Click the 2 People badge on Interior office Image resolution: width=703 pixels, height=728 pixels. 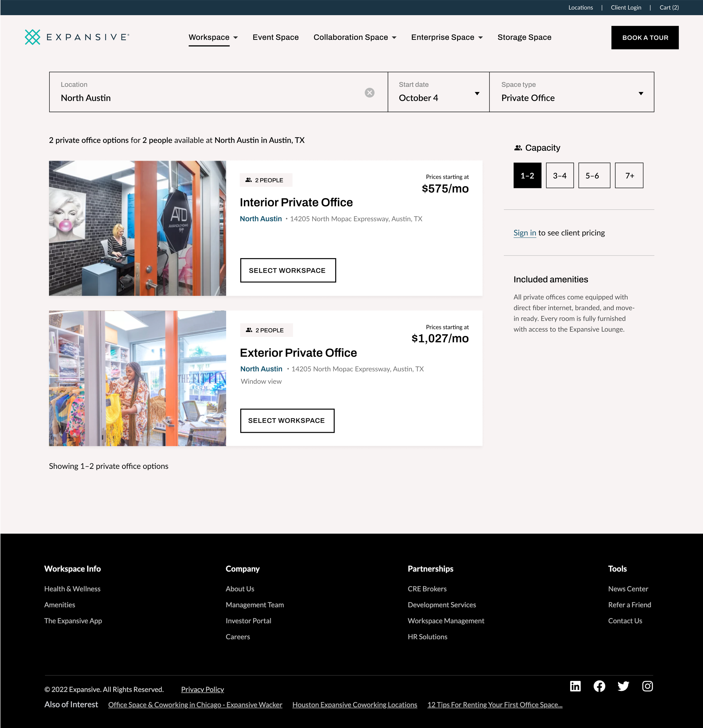(266, 180)
